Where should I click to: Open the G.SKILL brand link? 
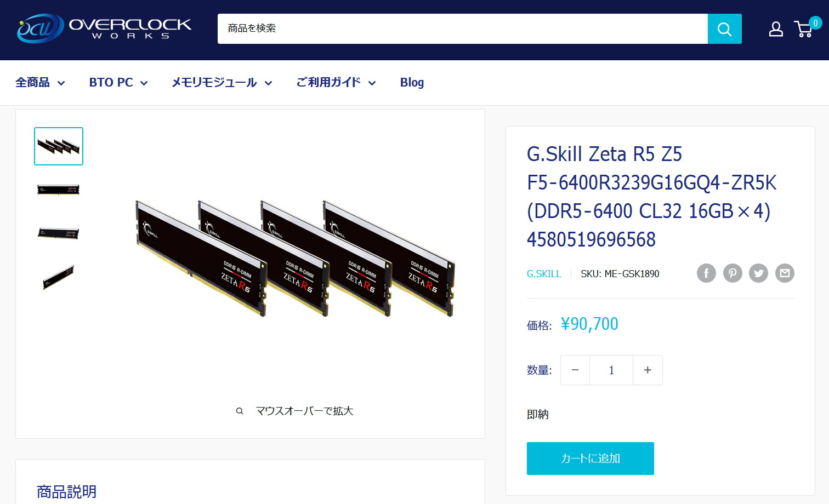click(544, 274)
